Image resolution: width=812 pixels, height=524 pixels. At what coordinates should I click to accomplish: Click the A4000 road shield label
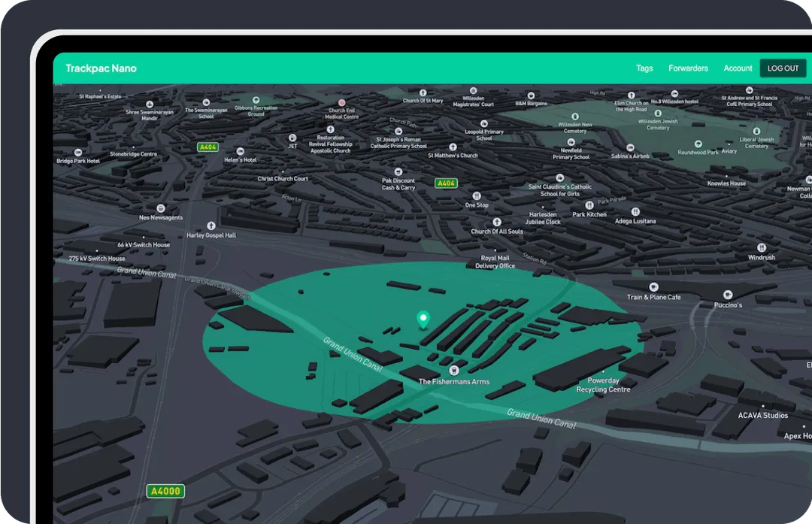(x=165, y=491)
